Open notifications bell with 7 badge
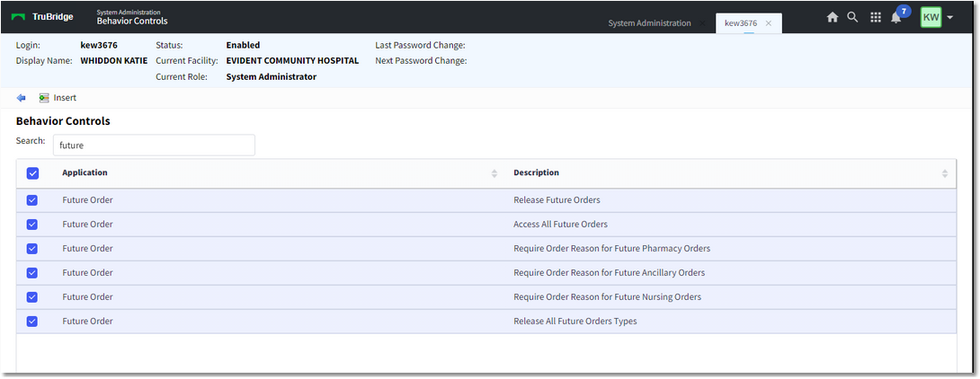 click(x=899, y=15)
